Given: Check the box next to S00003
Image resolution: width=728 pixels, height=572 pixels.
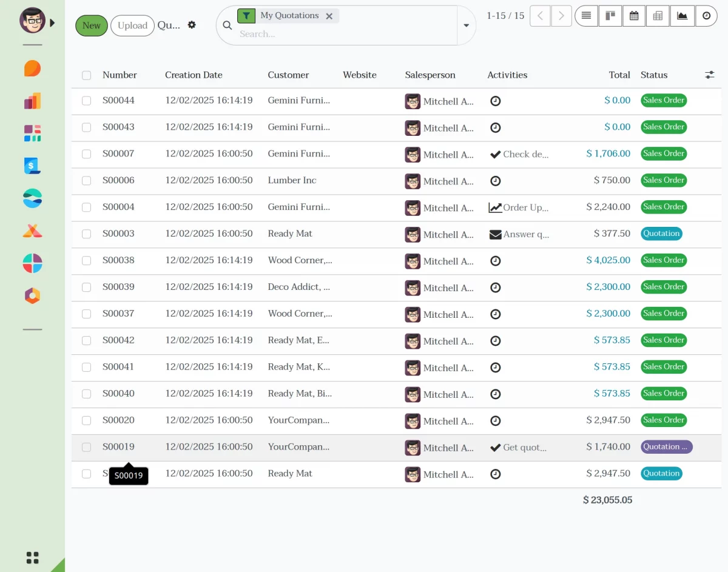Looking at the screenshot, I should 87,234.
